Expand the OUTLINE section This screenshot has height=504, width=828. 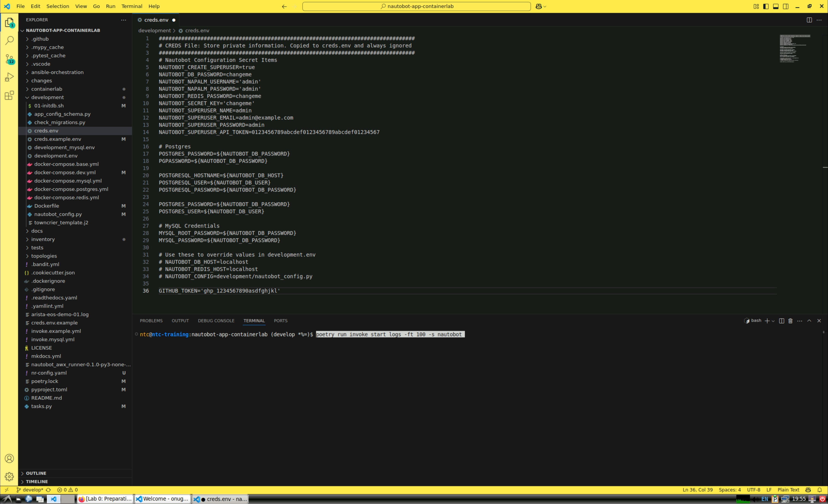[36, 473]
